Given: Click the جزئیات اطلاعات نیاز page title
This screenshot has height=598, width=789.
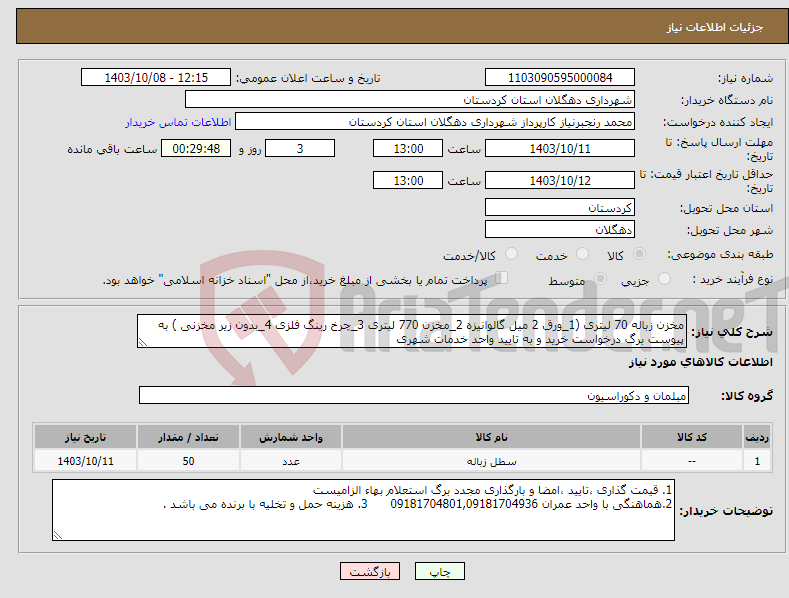Looking at the screenshot, I should [x=715, y=27].
